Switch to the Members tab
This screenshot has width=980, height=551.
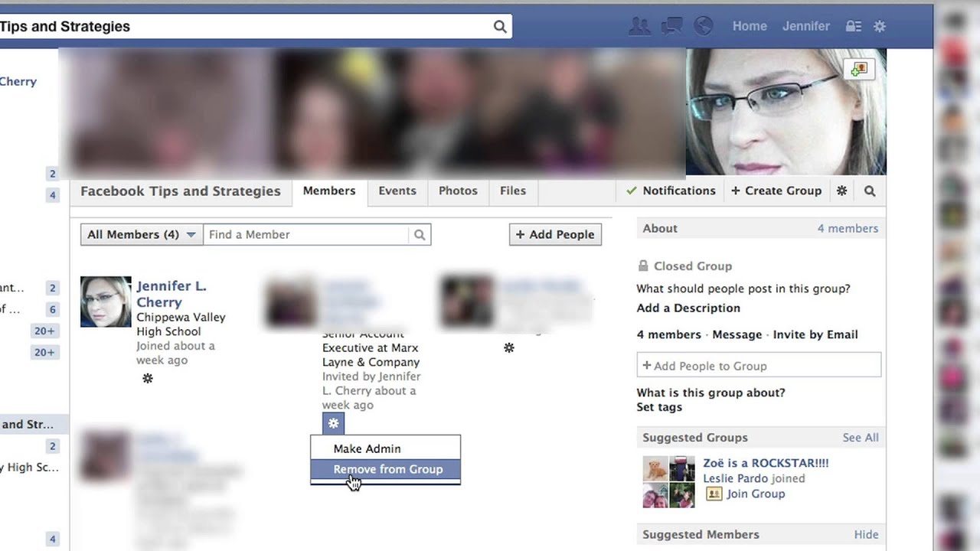(329, 191)
